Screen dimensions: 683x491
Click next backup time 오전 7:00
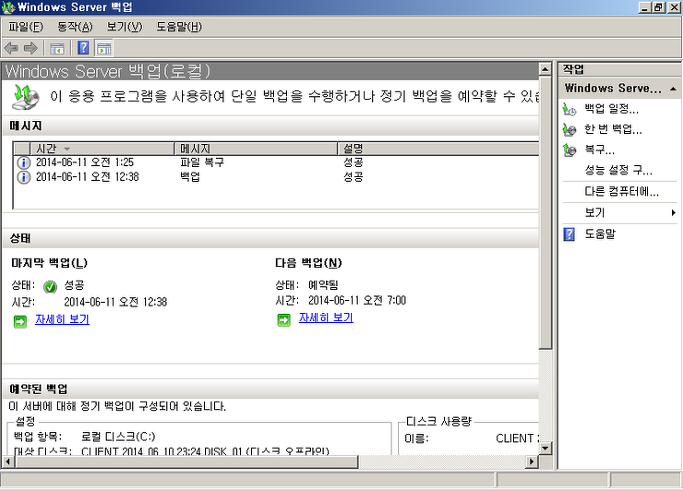357,301
